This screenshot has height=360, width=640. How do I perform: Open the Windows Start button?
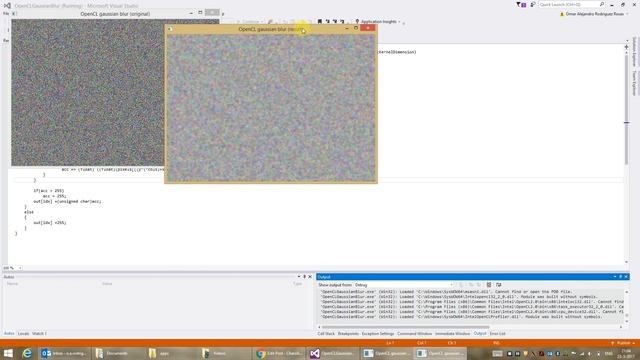coord(8,353)
